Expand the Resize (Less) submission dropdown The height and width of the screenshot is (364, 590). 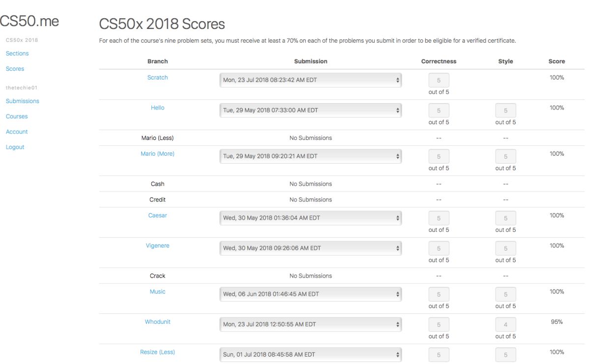tap(310, 355)
